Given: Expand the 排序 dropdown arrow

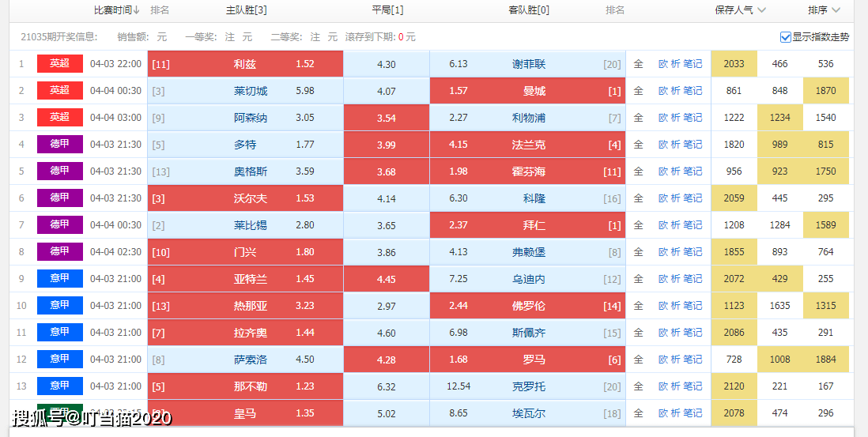Looking at the screenshot, I should coord(836,10).
